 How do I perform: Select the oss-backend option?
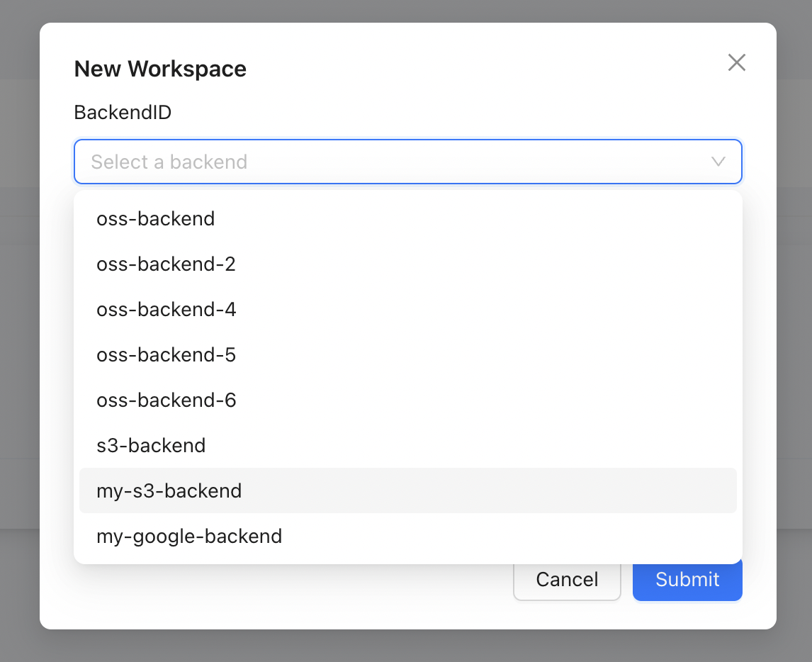pyautogui.click(x=155, y=218)
